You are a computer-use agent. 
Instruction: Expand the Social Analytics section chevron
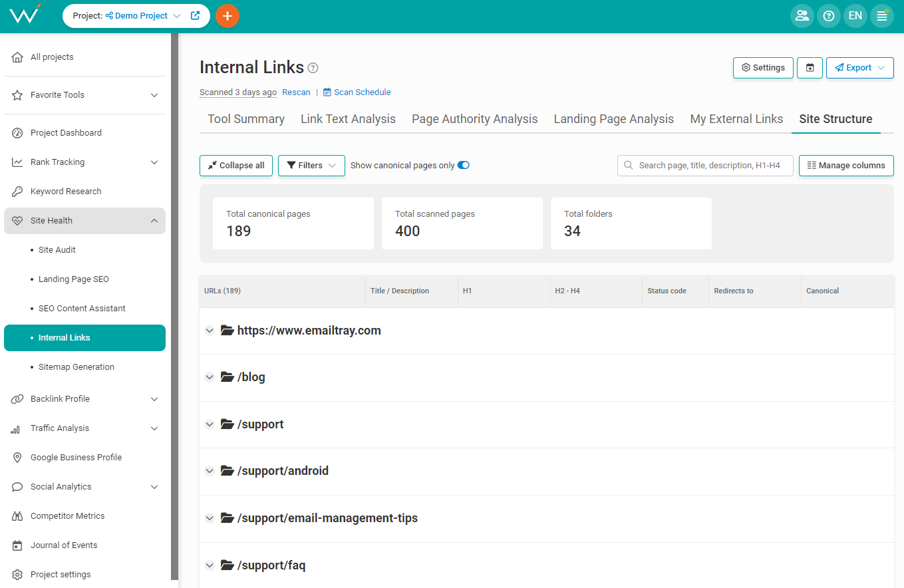[154, 487]
